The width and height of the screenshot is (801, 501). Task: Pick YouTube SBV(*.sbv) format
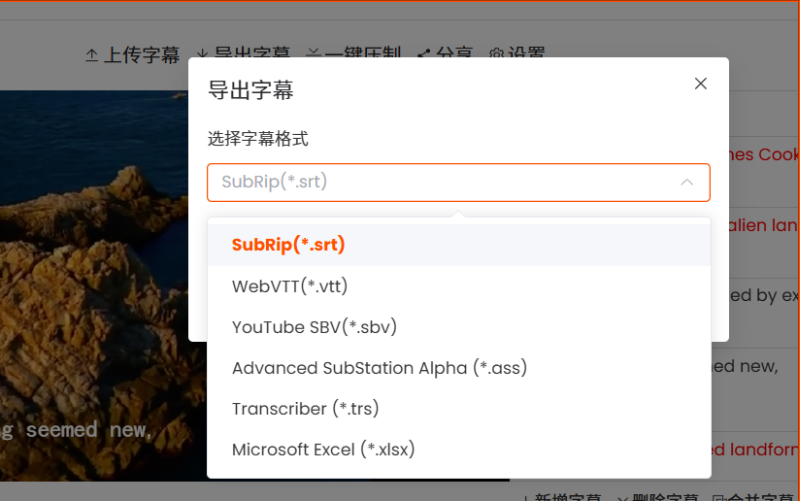coord(459,327)
